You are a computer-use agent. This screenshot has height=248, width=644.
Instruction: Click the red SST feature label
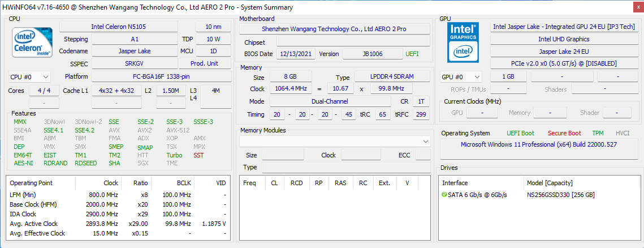(198, 155)
